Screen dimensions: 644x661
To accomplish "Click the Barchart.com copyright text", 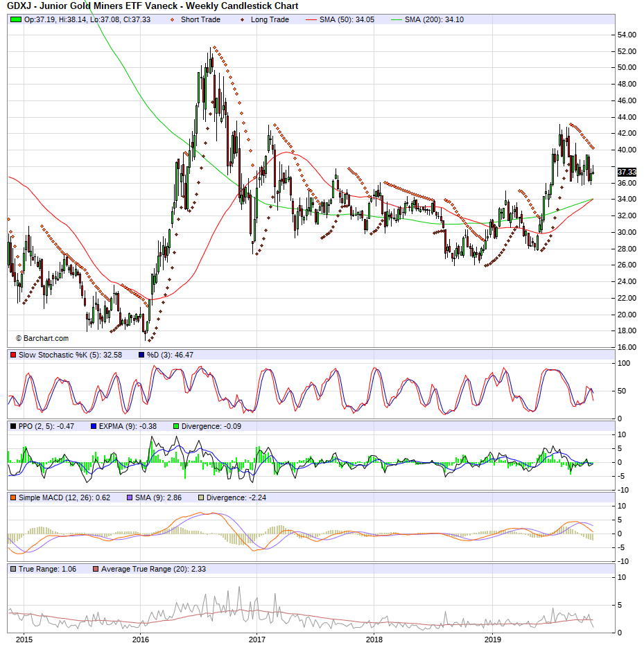I will click(42, 338).
